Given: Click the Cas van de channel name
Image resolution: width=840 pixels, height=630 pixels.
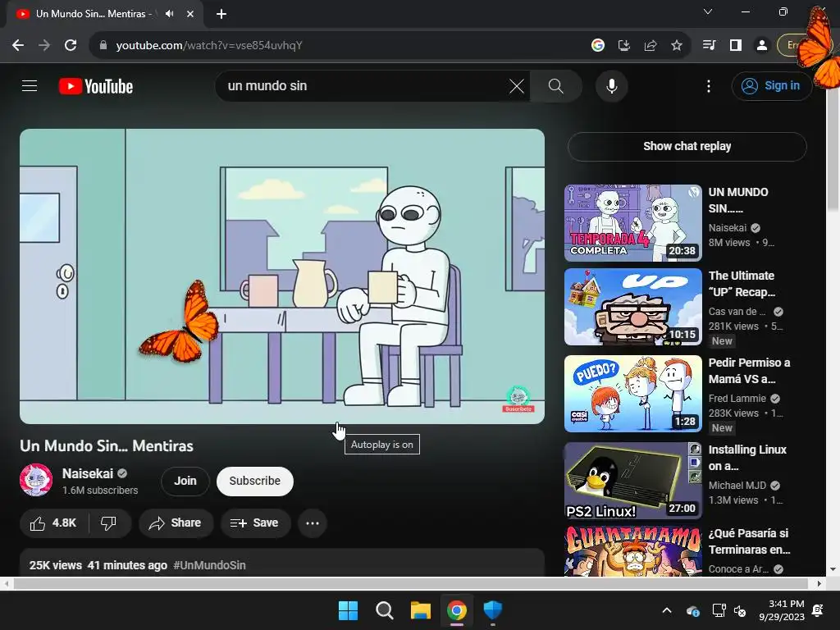Looking at the screenshot, I should pyautogui.click(x=737, y=312).
